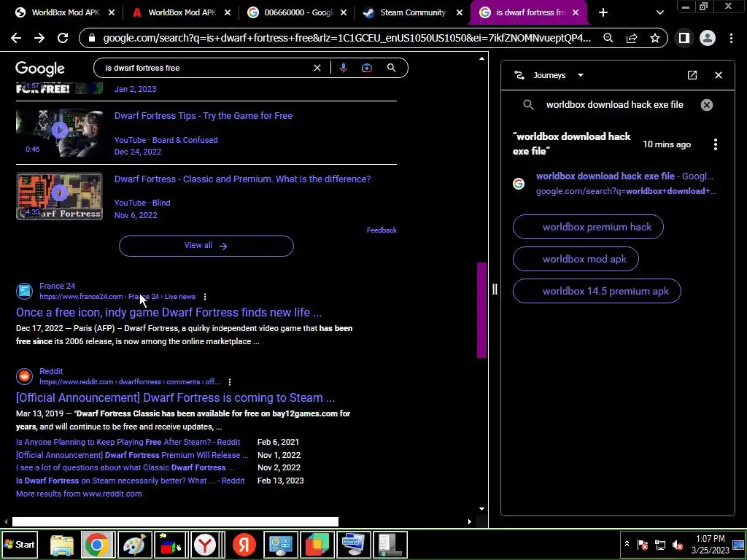
Task: Open the Windows Start menu
Action: tap(20, 544)
